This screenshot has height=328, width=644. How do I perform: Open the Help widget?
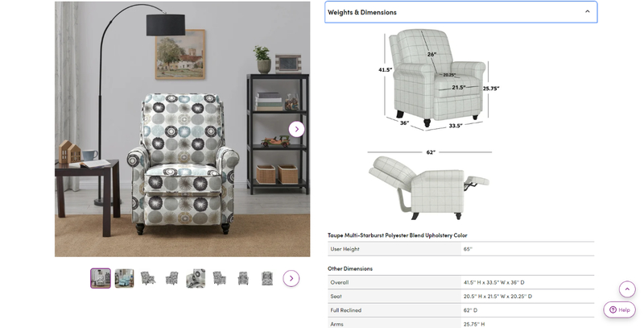[x=619, y=309]
